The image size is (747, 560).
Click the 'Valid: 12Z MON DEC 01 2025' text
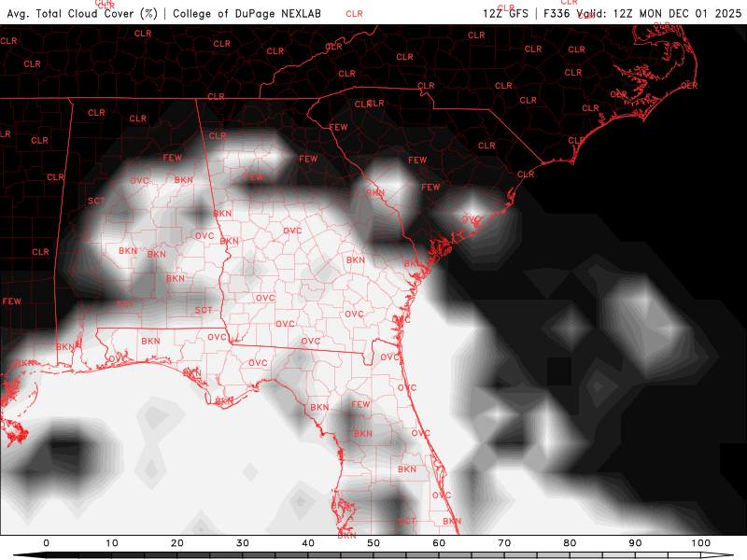pos(659,13)
